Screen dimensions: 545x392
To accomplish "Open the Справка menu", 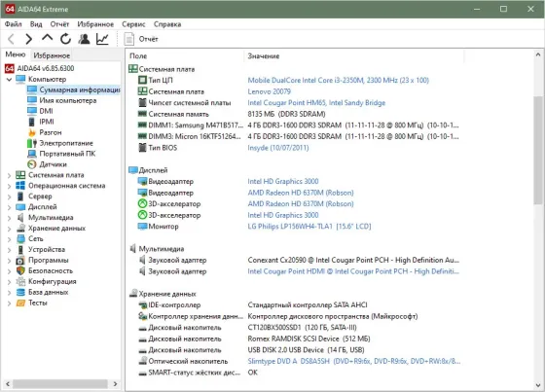I will coord(167,24).
